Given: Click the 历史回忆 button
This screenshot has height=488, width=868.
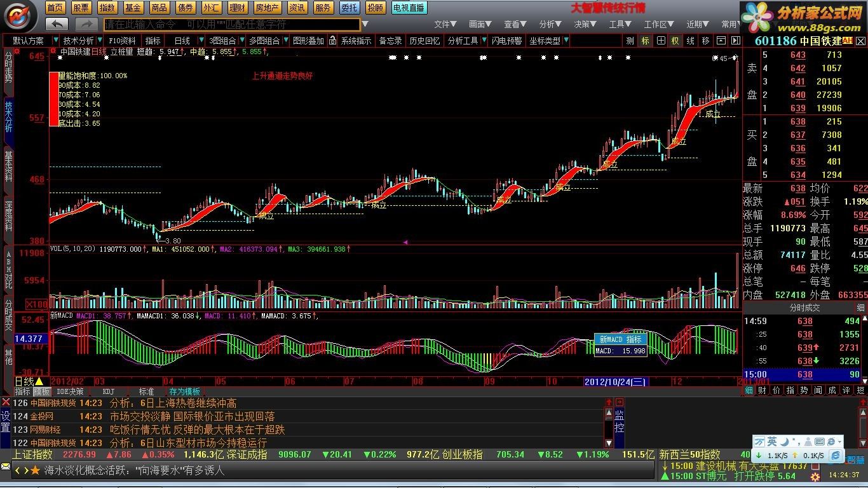Looking at the screenshot, I should [424, 41].
